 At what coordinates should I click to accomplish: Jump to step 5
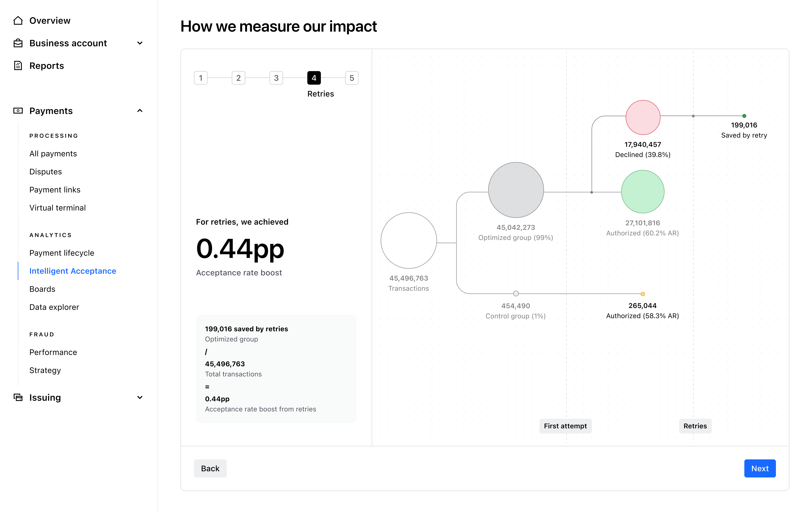tap(352, 78)
